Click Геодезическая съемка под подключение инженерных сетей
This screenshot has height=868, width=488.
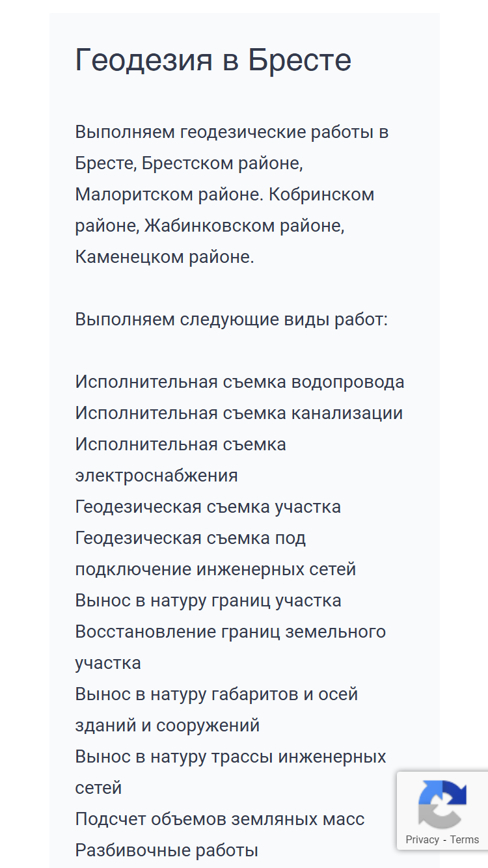(215, 554)
